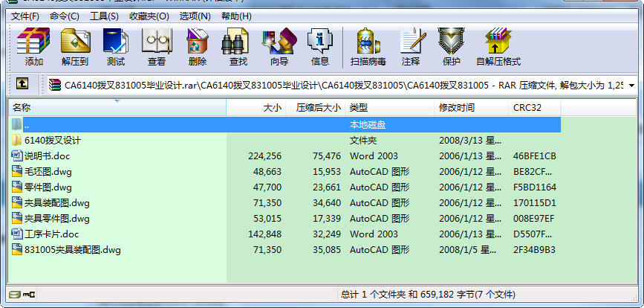Click CRC32 value 170115D1

[535, 202]
